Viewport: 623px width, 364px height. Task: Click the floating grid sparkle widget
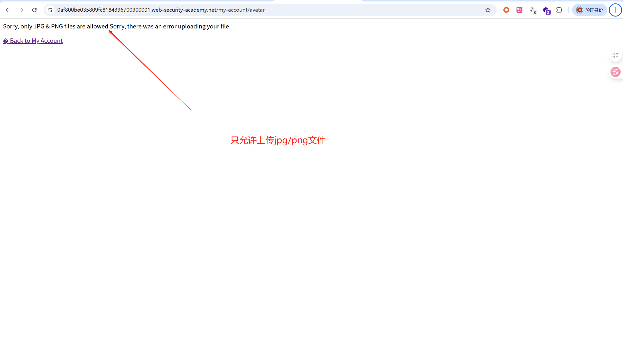point(615,56)
